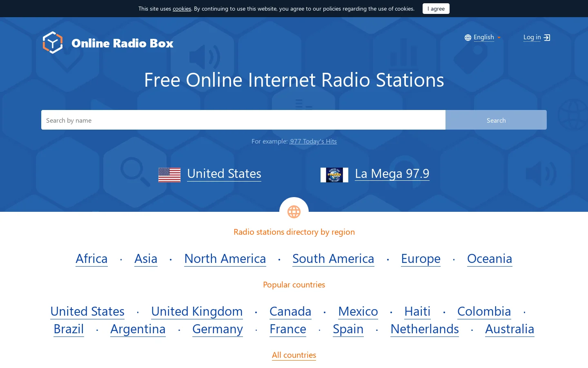
Task: Show the All countries list
Action: (x=294, y=355)
